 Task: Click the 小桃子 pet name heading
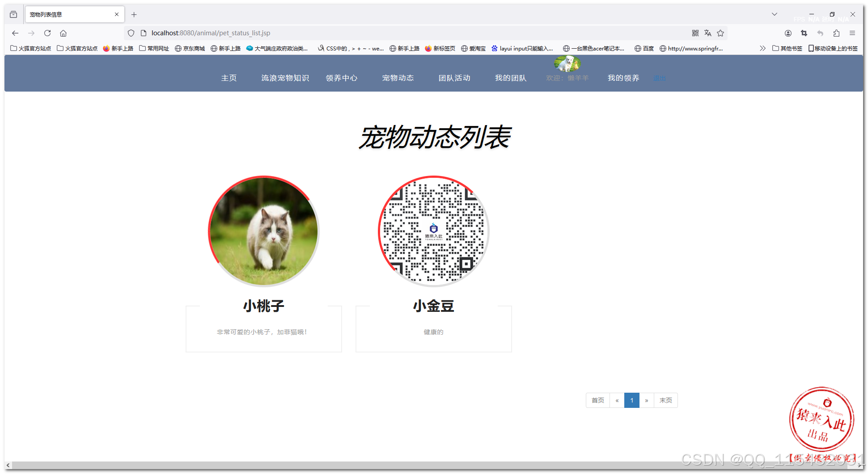264,306
